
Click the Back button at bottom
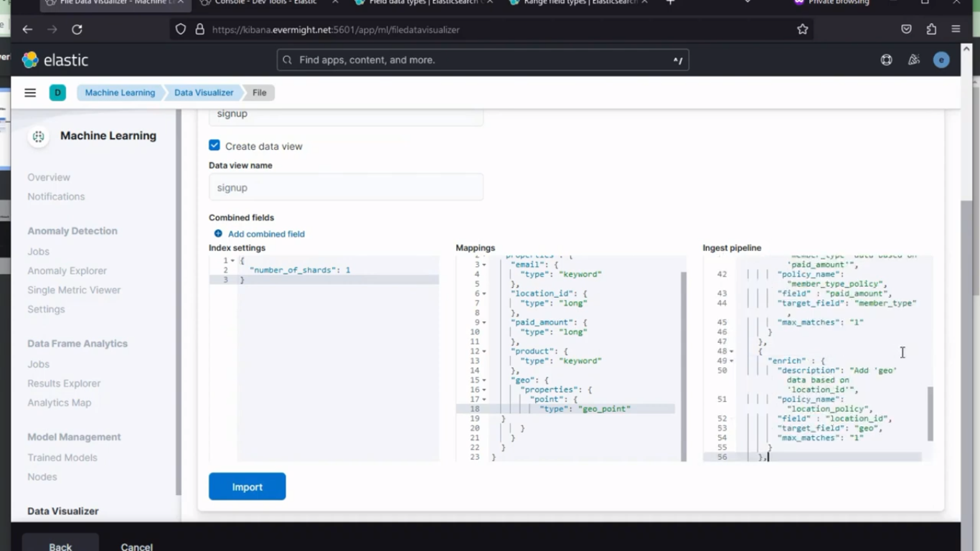click(60, 545)
